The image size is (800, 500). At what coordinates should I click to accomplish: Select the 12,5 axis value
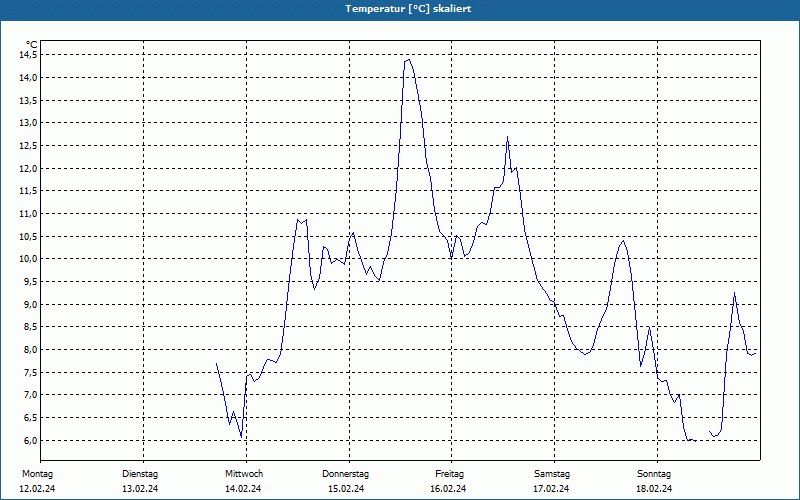28,145
